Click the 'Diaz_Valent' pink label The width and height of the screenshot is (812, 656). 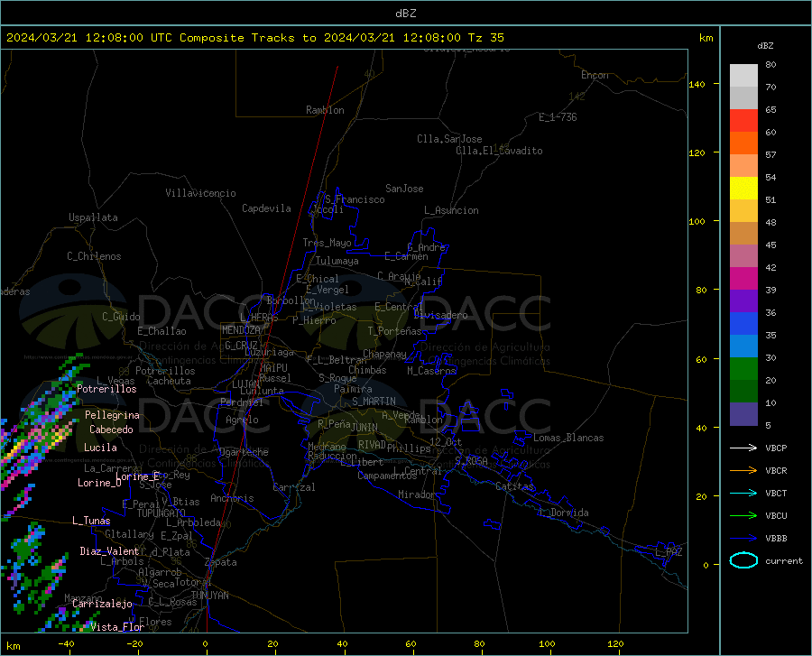click(x=109, y=551)
